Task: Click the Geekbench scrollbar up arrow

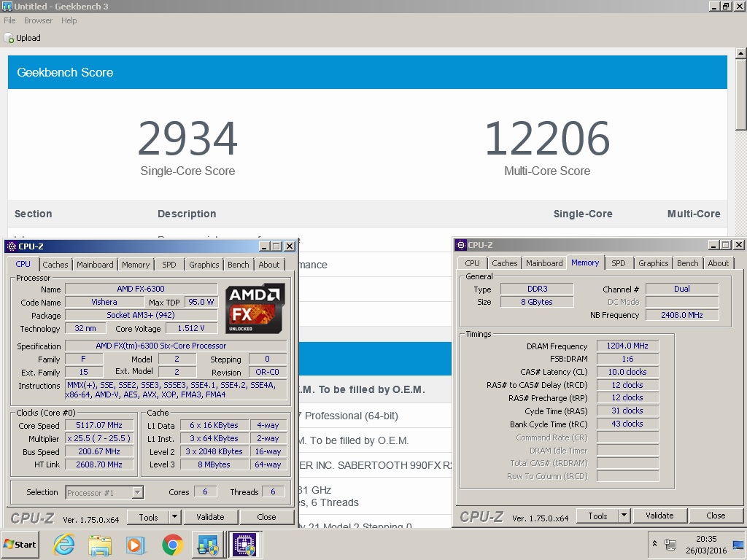Action: click(x=740, y=53)
